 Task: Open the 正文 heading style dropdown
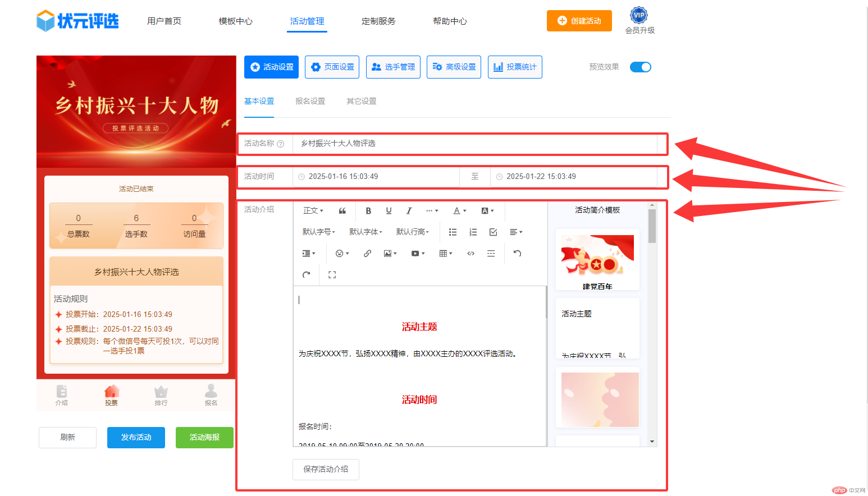313,211
